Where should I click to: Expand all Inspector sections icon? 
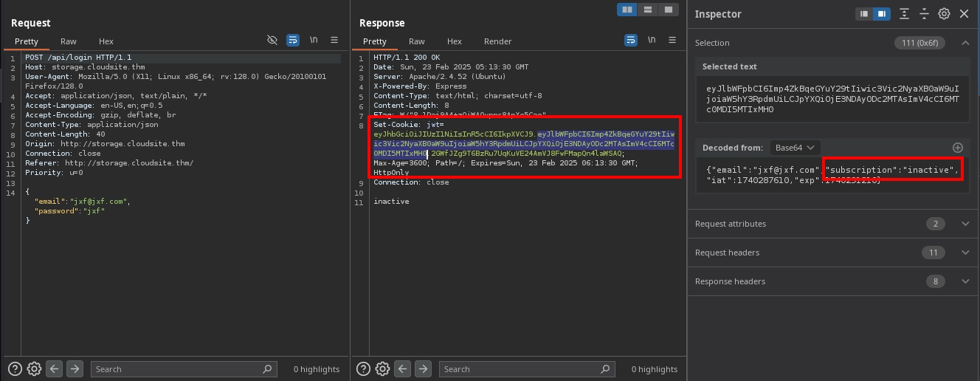(904, 14)
